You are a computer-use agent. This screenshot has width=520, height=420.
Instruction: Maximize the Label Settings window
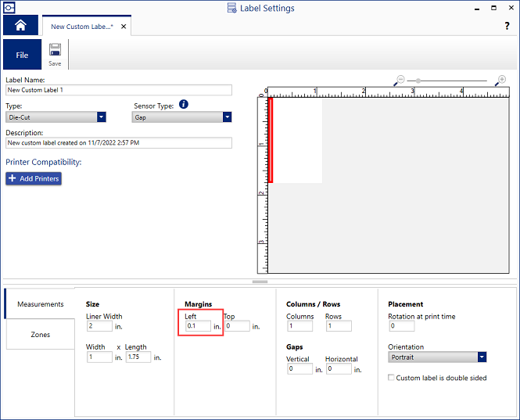click(x=493, y=8)
